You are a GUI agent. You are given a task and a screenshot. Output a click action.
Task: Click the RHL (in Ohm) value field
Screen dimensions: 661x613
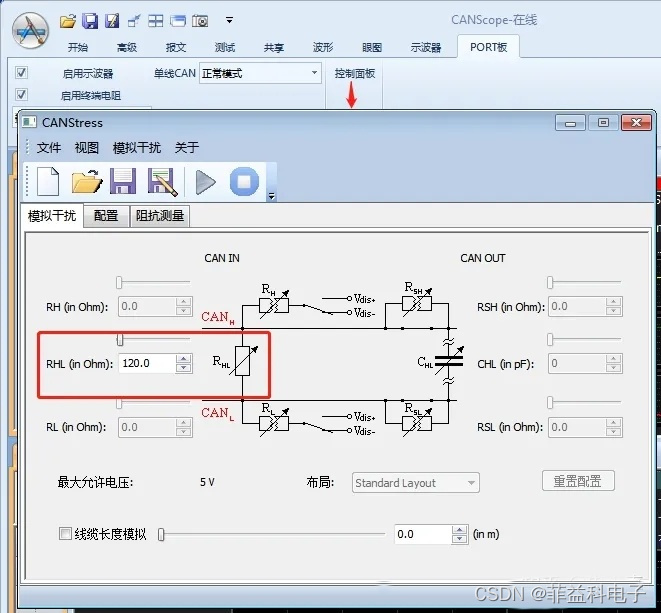147,363
